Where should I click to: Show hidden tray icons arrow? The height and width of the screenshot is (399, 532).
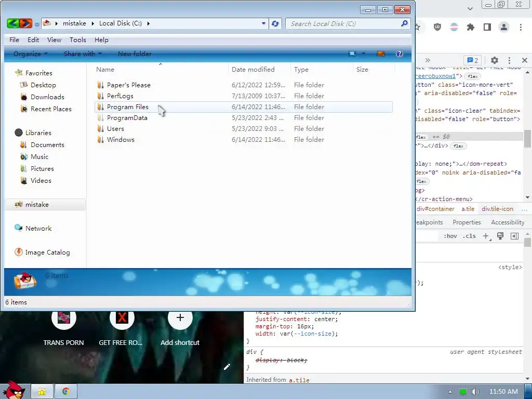coord(450,392)
